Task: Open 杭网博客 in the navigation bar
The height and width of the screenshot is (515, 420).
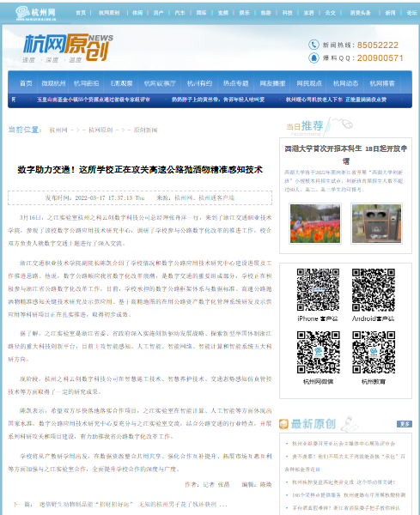Action: click(382, 83)
